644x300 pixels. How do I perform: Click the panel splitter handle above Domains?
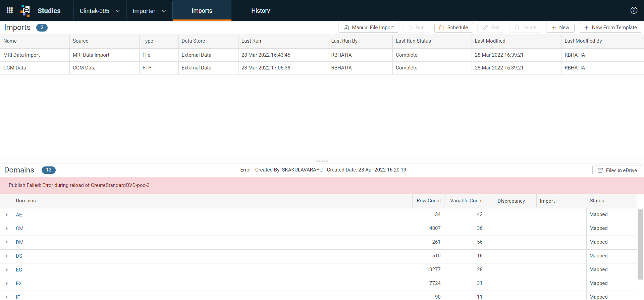[x=322, y=161]
